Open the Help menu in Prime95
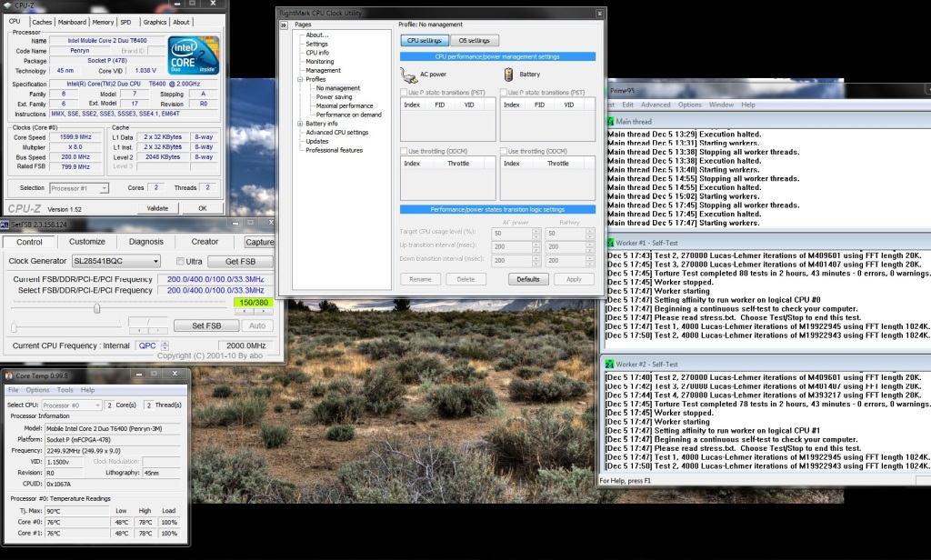931x560 pixels. pyautogui.click(x=748, y=105)
